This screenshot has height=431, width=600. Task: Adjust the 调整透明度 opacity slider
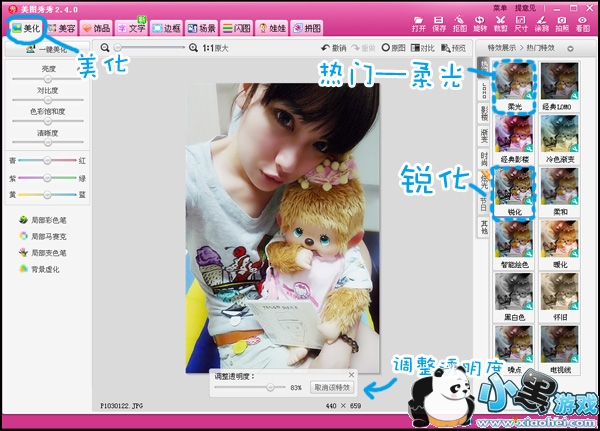[x=250, y=387]
